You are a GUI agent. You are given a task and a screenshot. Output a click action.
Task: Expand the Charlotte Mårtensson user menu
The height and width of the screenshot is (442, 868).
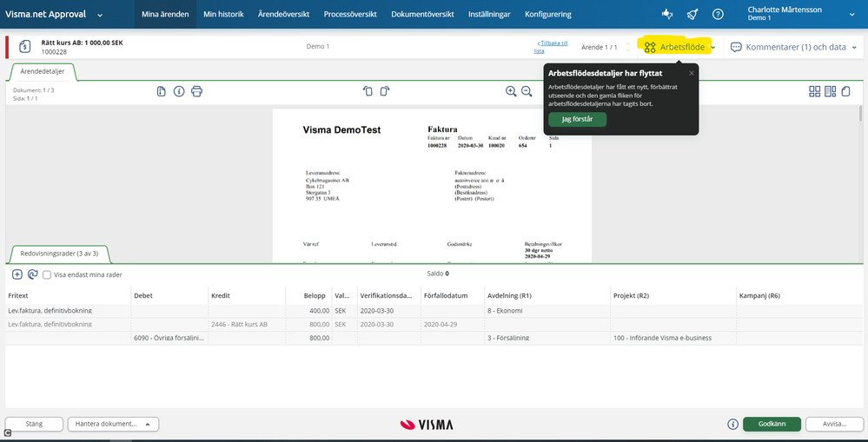coord(852,15)
